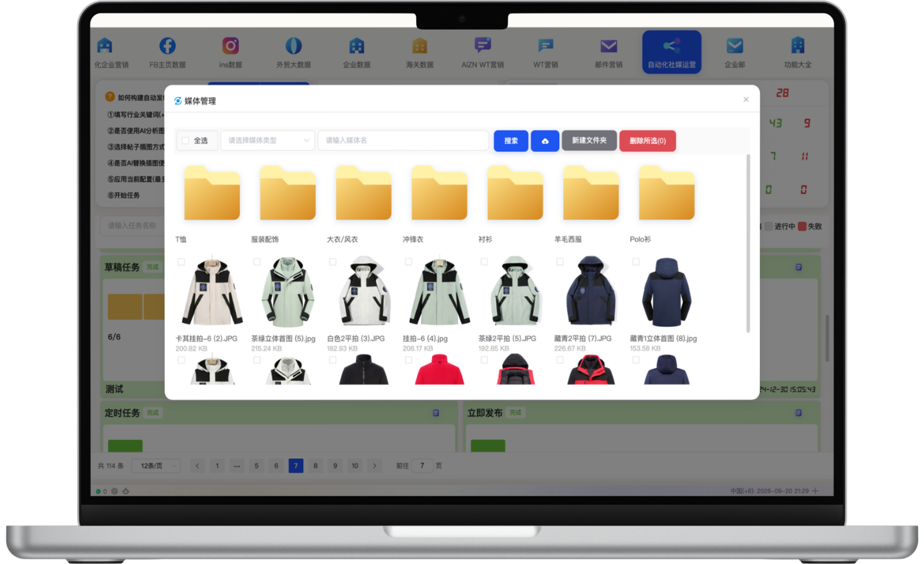
Task: Click the blue icon on 草稿任务 card header
Action: point(798,267)
